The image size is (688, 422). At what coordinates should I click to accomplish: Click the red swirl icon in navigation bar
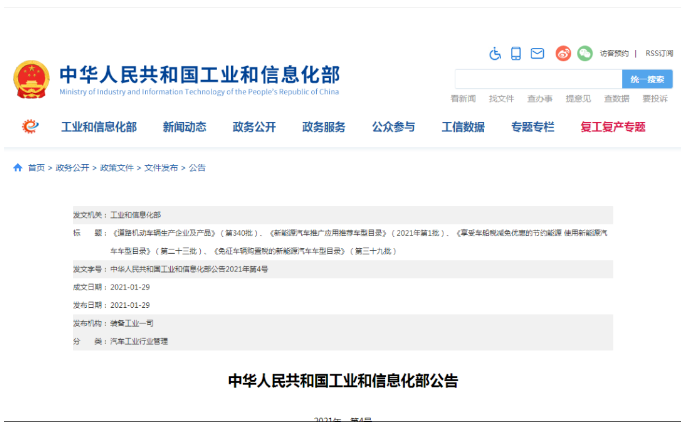tap(31, 127)
